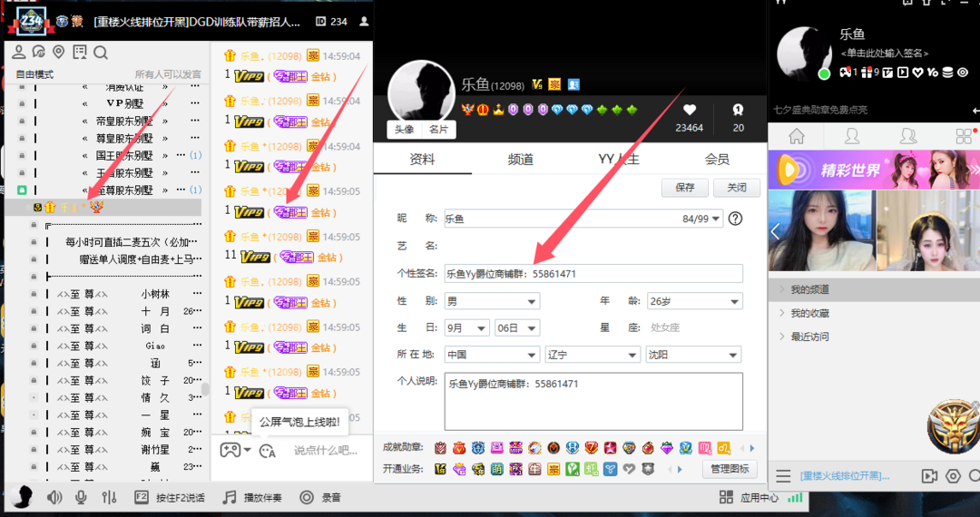Click the 个性签名 signature input field
The image size is (980, 517).
pos(593,274)
